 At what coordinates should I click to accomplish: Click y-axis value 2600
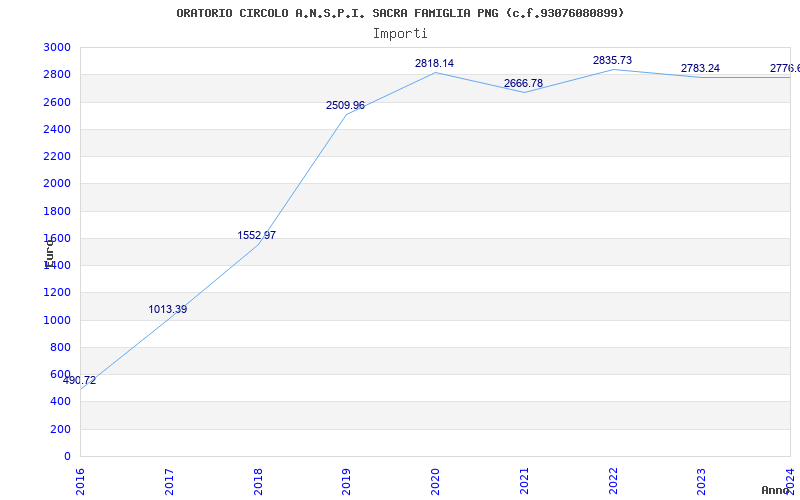57,102
